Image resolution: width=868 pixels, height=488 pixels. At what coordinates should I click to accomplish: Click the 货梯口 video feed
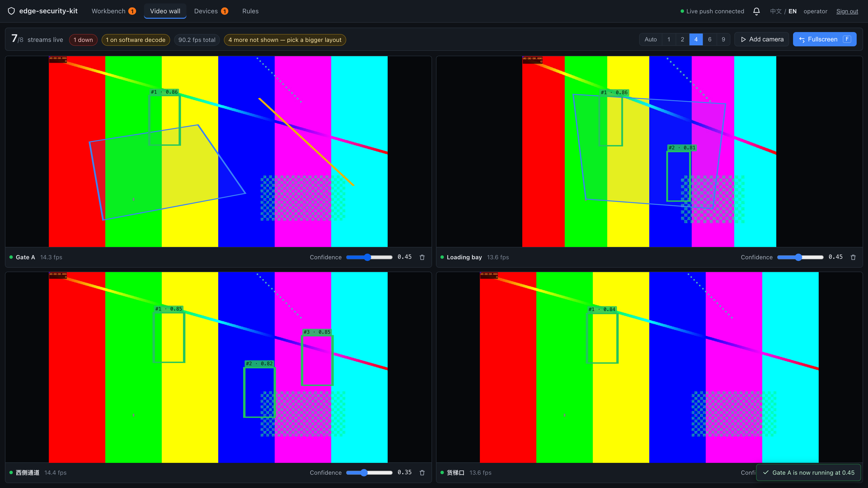(649, 367)
